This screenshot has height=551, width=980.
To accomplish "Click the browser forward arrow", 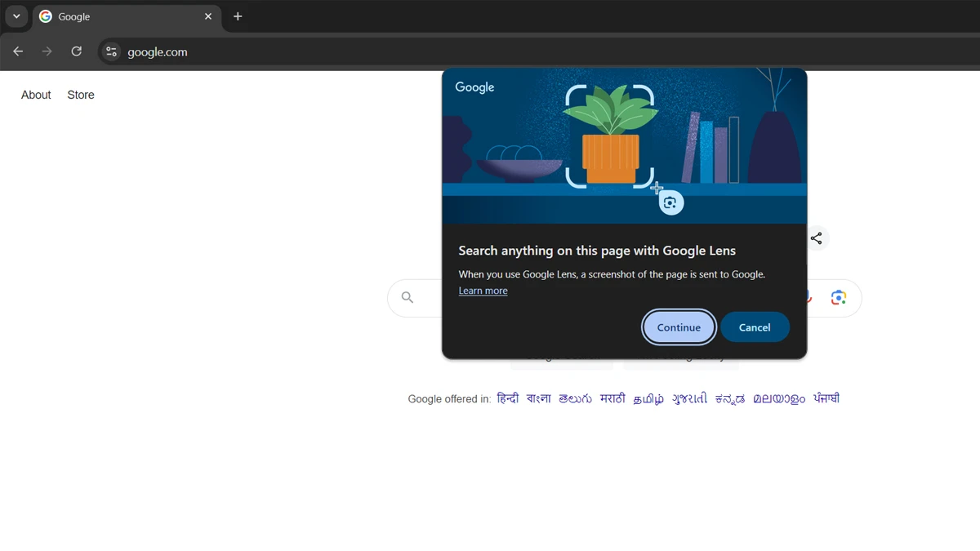I will pyautogui.click(x=47, y=51).
